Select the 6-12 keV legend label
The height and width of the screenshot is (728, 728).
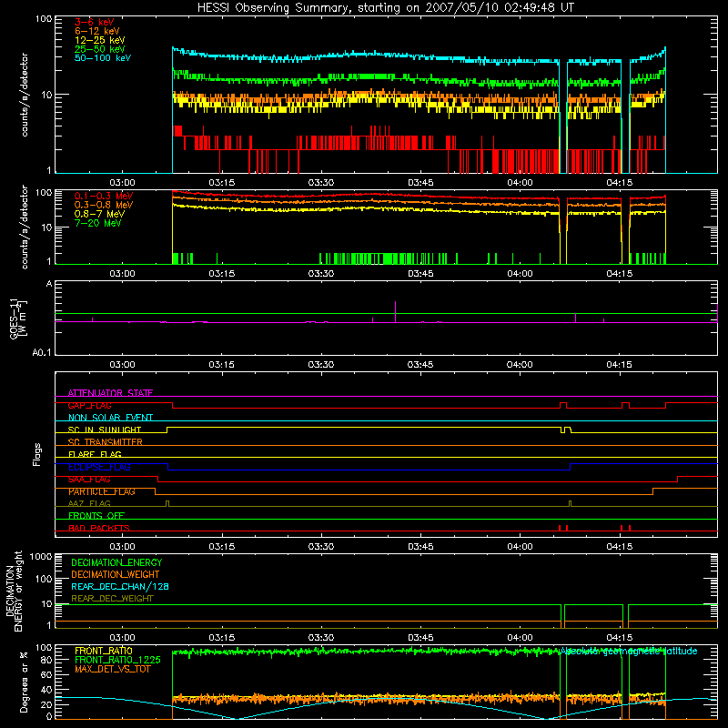pos(97,31)
